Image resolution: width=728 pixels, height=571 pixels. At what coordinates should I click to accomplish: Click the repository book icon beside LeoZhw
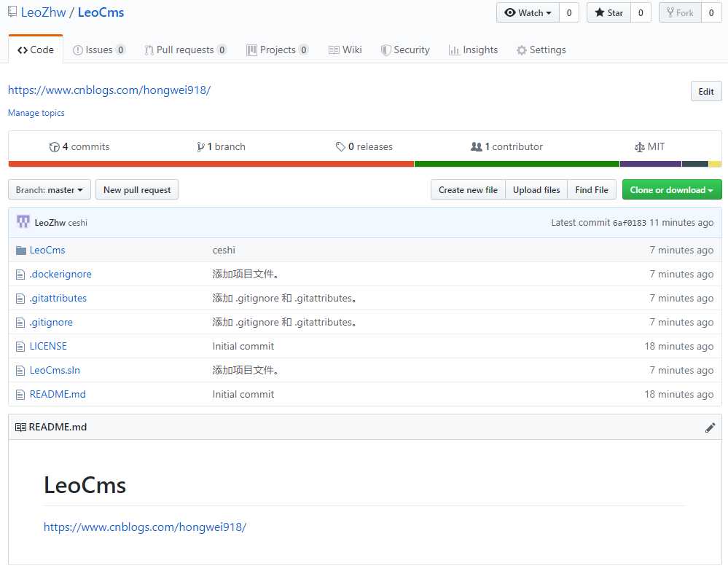tap(12, 12)
